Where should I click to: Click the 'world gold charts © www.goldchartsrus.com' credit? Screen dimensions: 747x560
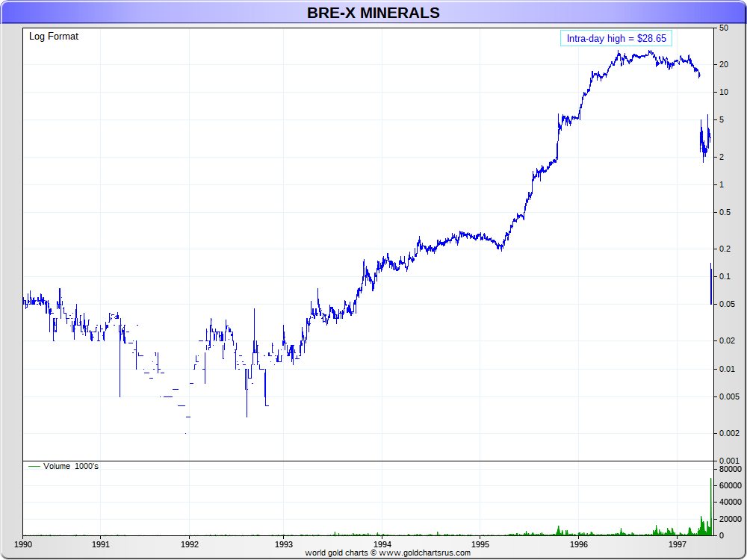pyautogui.click(x=387, y=553)
